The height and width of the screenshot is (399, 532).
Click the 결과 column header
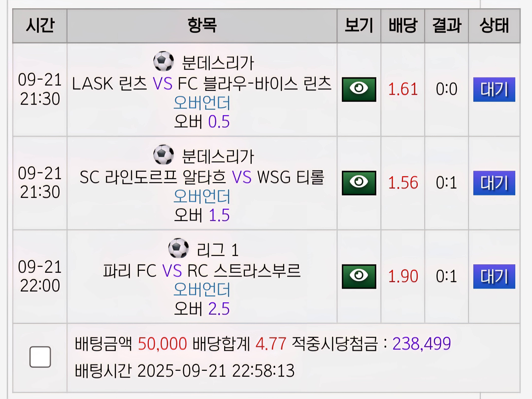pyautogui.click(x=447, y=25)
